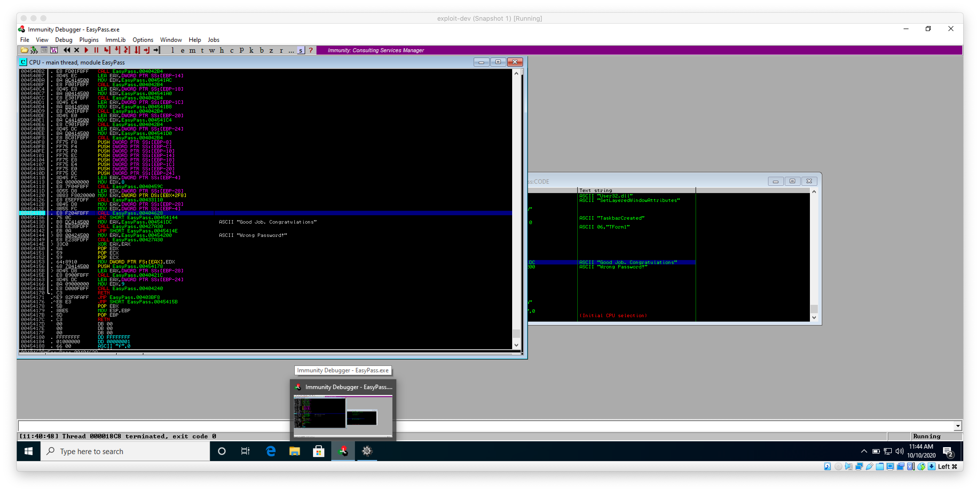Click the 'Text string' column header

point(636,190)
